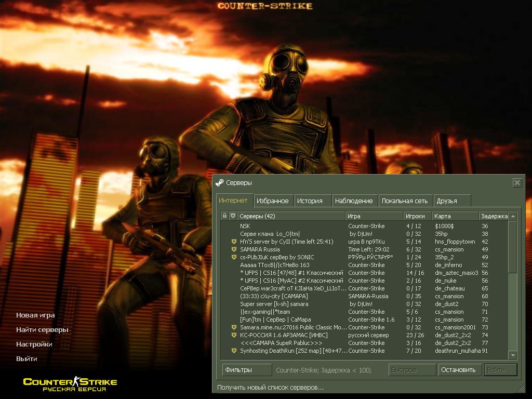
Task: Click shield icon next to Synhosting DeathRun
Action: coord(234,351)
